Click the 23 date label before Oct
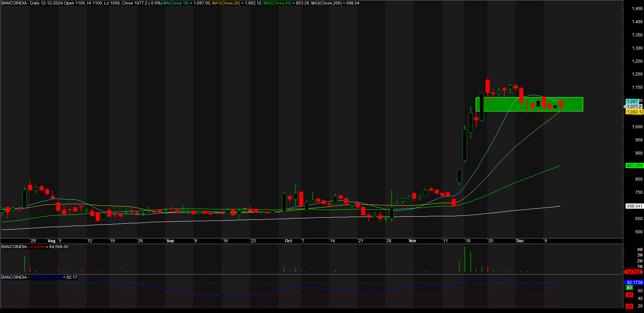This screenshot has width=644, height=313. pos(253,241)
